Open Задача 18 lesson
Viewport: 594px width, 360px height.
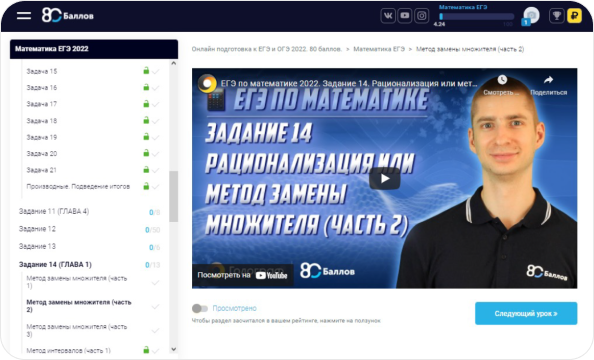pyautogui.click(x=42, y=121)
